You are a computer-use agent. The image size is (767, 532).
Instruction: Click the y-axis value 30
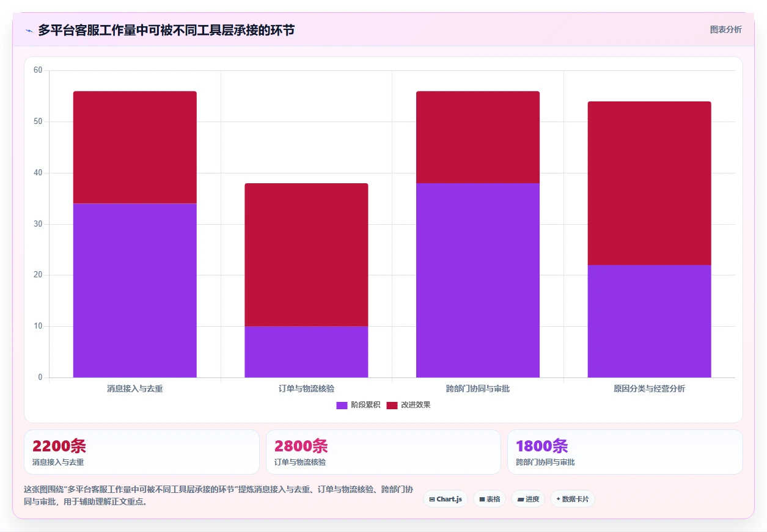[x=38, y=224]
